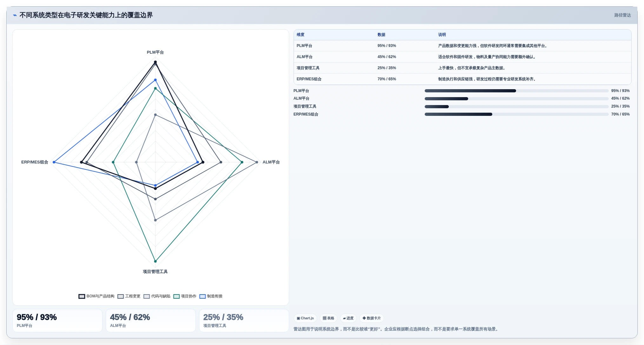Toggle the 制造衔接 legend swatch
Image resolution: width=644 pixels, height=345 pixels.
pos(202,296)
